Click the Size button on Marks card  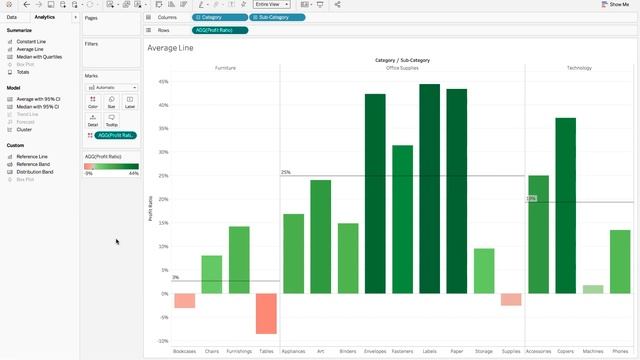tap(111, 102)
